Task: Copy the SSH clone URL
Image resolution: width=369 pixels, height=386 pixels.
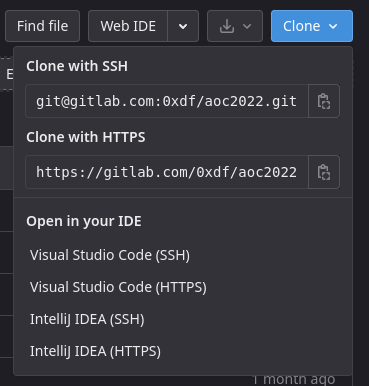Action: click(324, 101)
